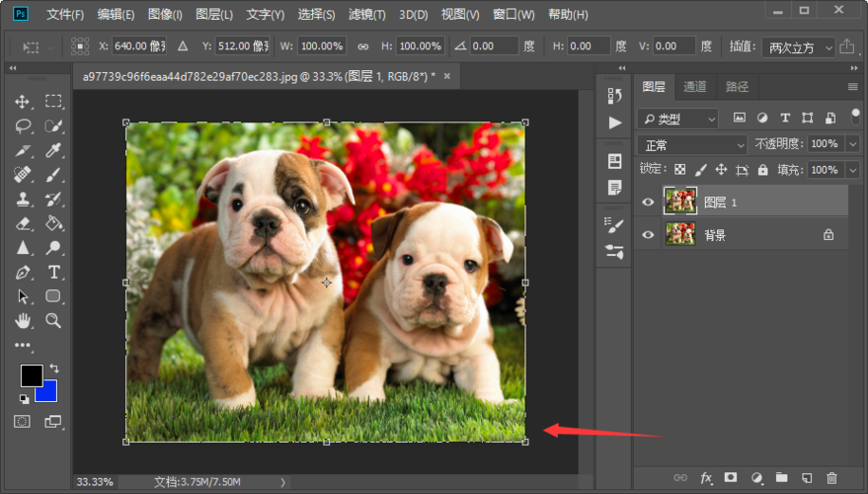Toggle lock all for layer
This screenshot has width=868, height=494.
click(762, 170)
